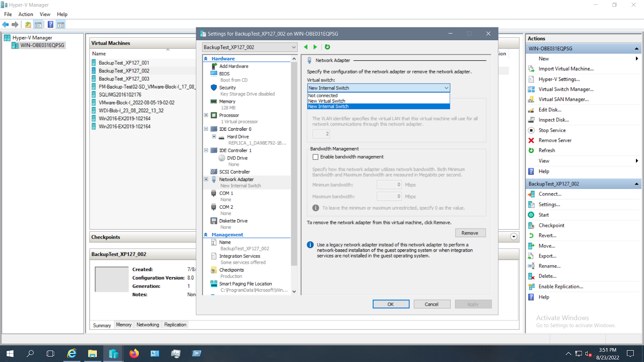Enable bandwidth management checkbox
This screenshot has height=362, width=644.
tap(316, 157)
